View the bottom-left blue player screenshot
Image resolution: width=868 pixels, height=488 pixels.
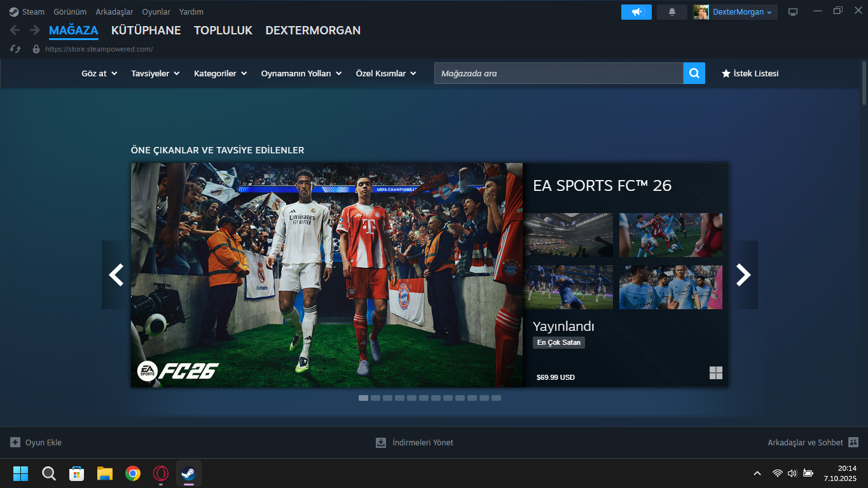click(568, 287)
